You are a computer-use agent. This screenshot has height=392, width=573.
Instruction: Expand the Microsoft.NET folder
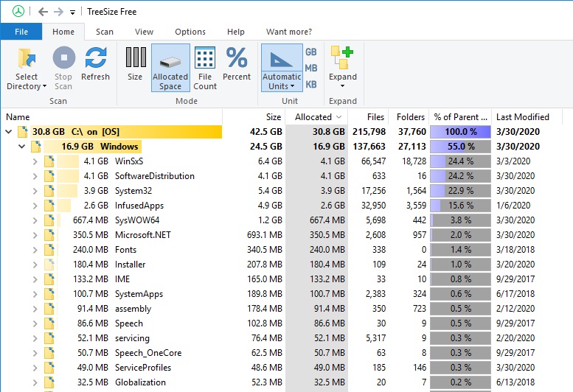coord(35,235)
